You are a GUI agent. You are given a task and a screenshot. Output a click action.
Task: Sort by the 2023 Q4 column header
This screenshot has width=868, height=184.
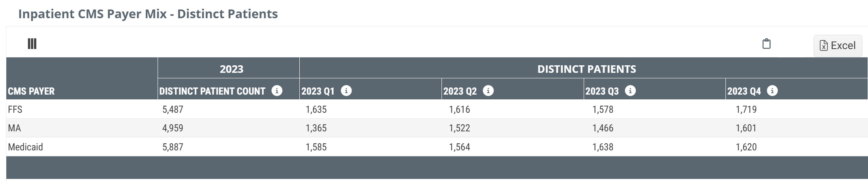(x=744, y=91)
